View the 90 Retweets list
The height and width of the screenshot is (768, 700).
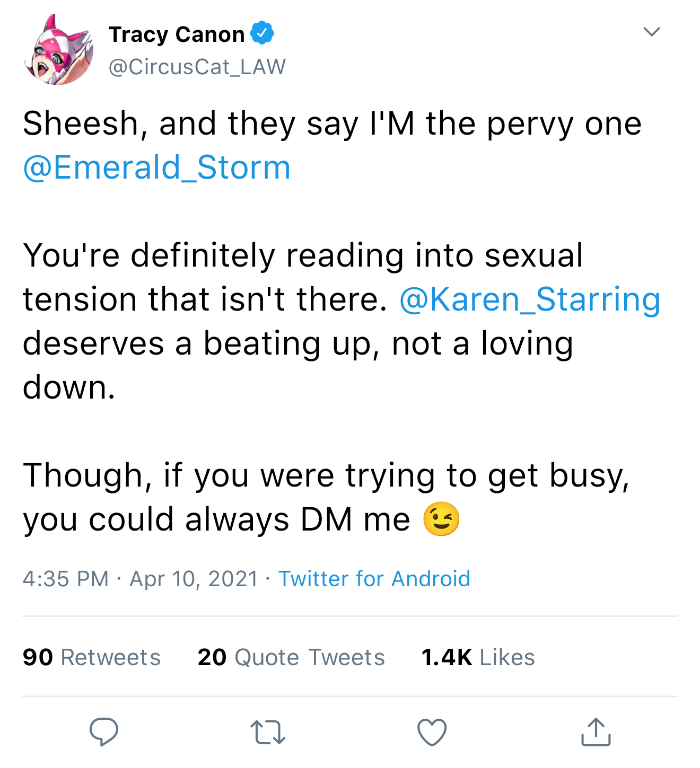tap(91, 657)
